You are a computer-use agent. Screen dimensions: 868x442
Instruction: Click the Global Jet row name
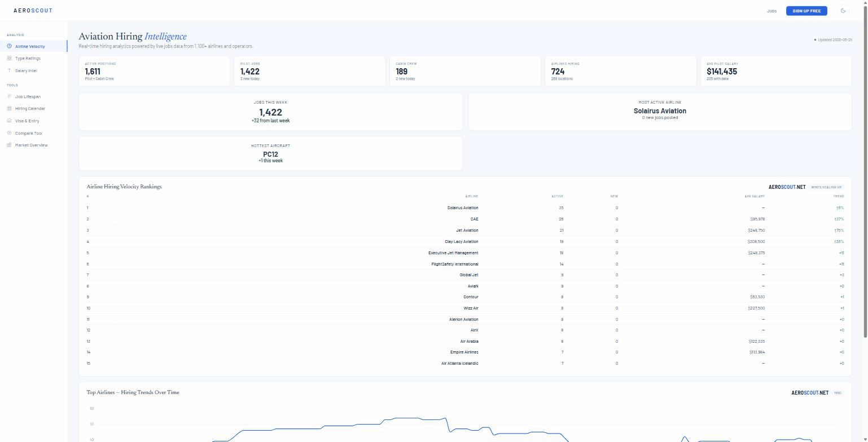point(469,275)
